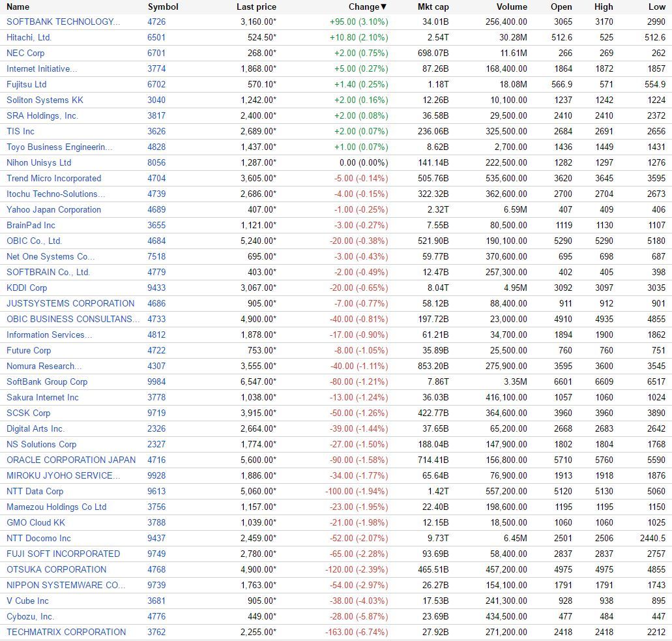This screenshot has width=672, height=641.
Task: Open OBIC Co., Ltd. link
Action: (x=34, y=241)
